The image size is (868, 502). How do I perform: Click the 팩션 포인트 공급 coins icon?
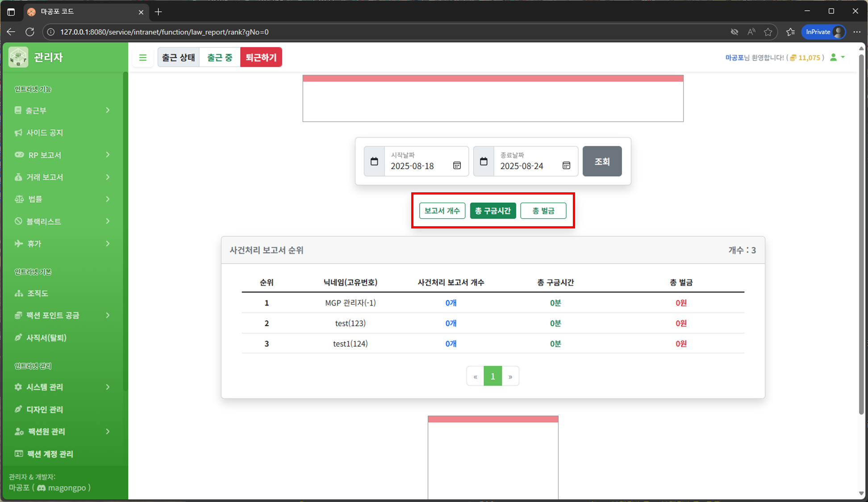click(x=18, y=315)
